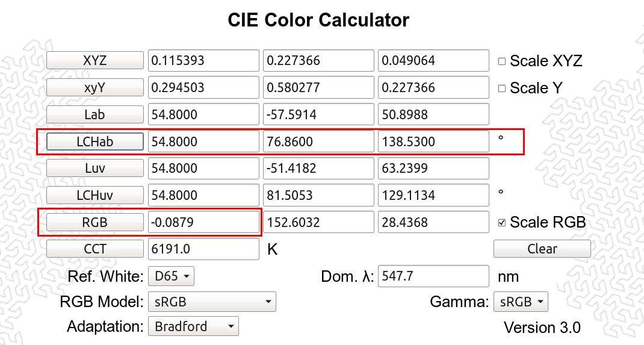Click the XYZ conversion button
The width and height of the screenshot is (644, 345).
coord(95,60)
